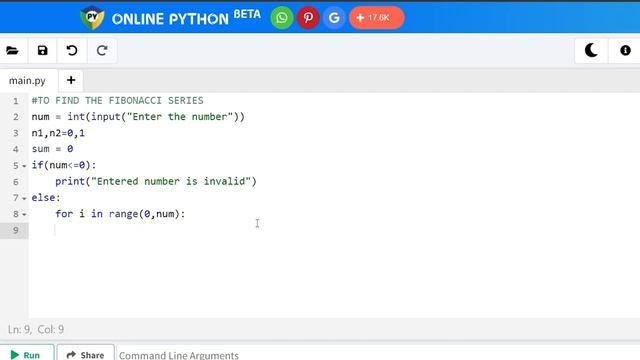Screen dimensions: 640x360
Task: Click "range(0,num):" in line 8
Action: (x=147, y=214)
